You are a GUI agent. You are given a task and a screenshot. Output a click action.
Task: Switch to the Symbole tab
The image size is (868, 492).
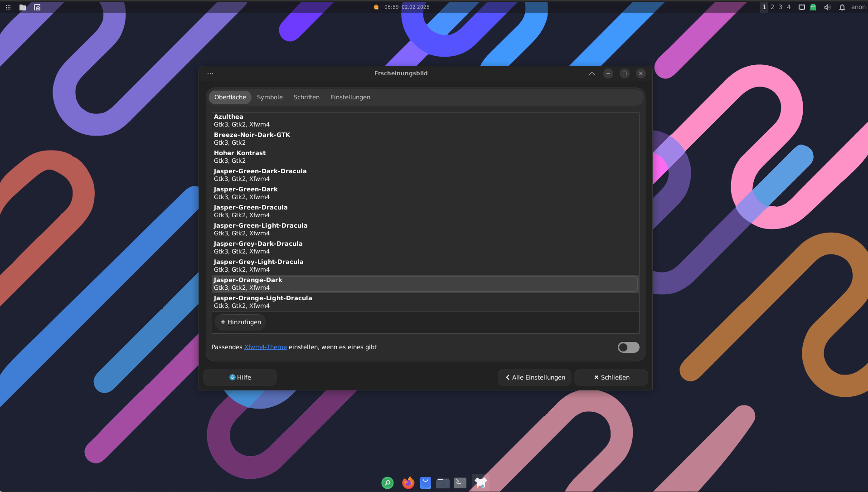[270, 97]
